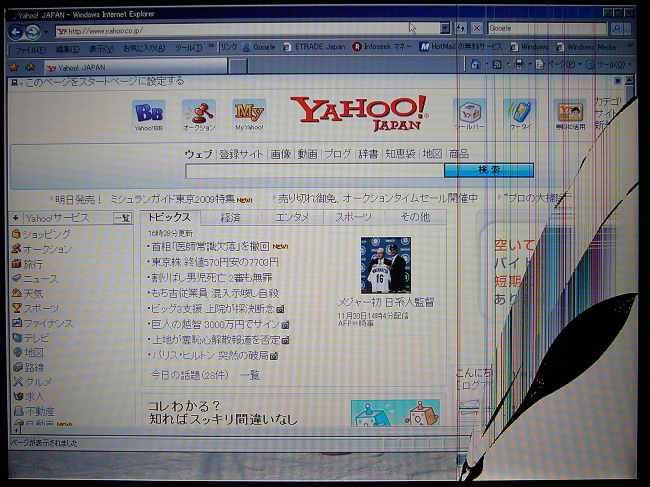This screenshot has height=487, width=650.
Task: Open the エンタメ news tab
Action: 292,217
